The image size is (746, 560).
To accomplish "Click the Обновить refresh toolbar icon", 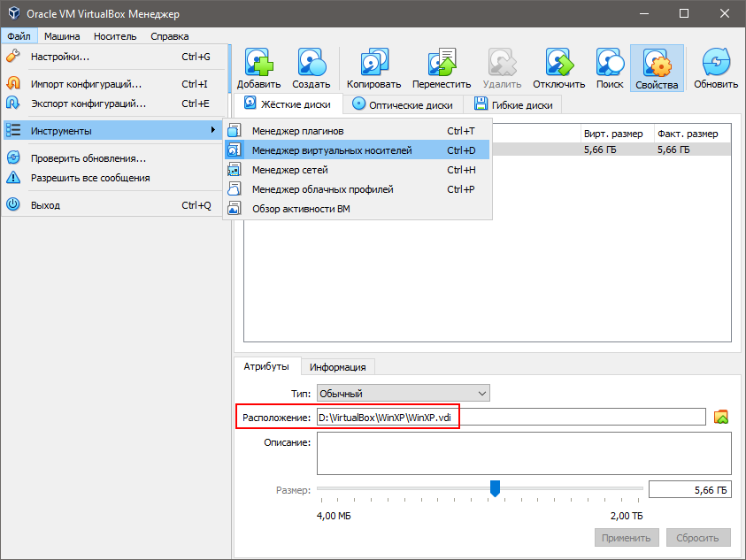I will 716,62.
